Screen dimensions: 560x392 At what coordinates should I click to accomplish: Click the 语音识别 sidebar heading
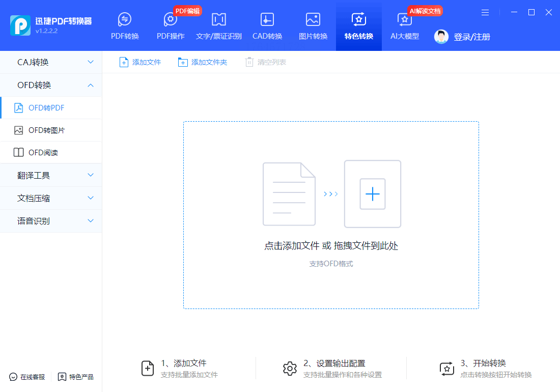(x=34, y=221)
